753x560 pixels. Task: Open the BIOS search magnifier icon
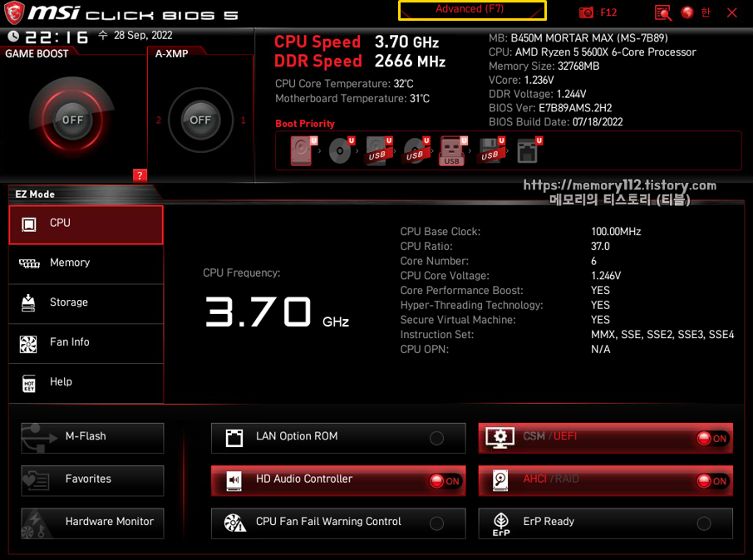pyautogui.click(x=662, y=12)
